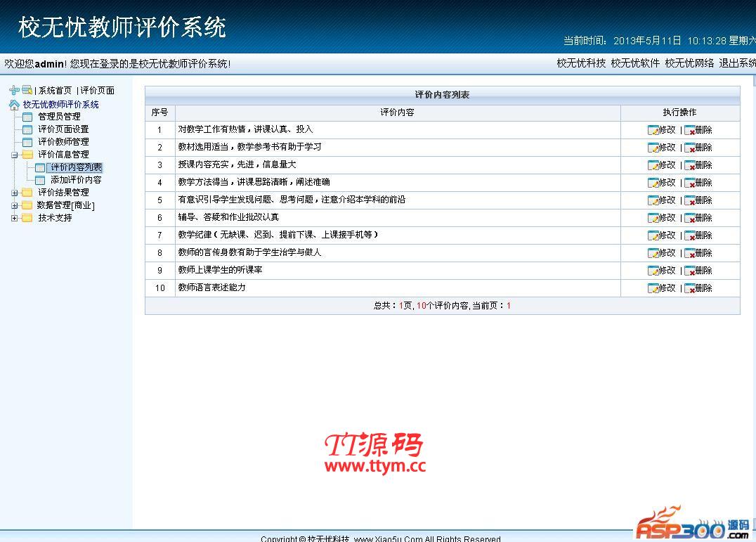Click the edit icon for row 8
Viewport: 756px width, 542px height.
[653, 253]
